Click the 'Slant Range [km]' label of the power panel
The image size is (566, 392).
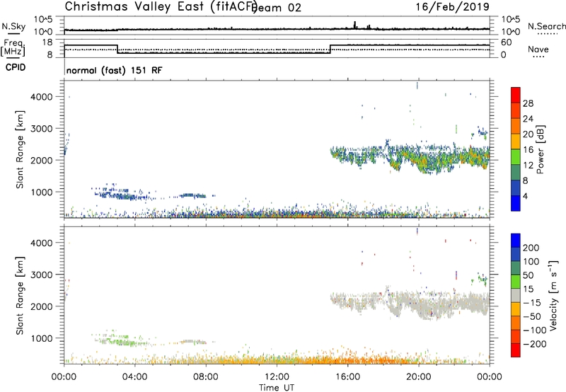(x=20, y=149)
